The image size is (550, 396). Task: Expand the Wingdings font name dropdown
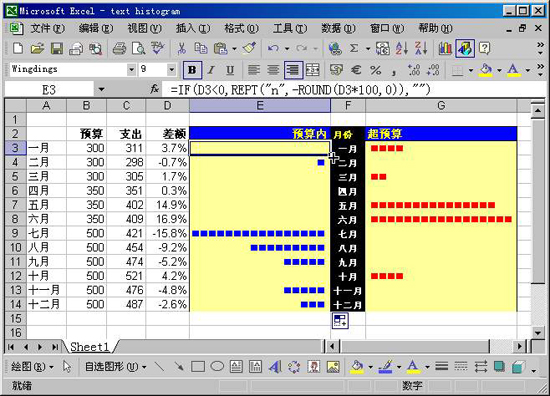tap(131, 69)
